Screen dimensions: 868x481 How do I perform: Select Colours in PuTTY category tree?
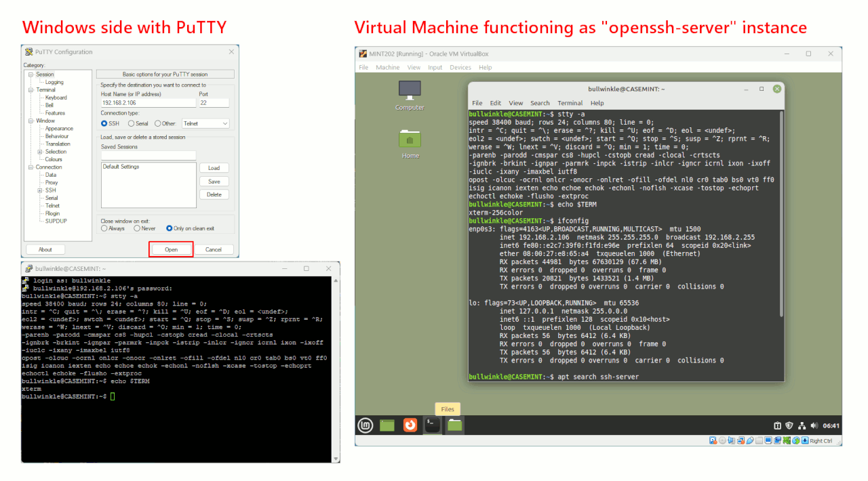54,159
